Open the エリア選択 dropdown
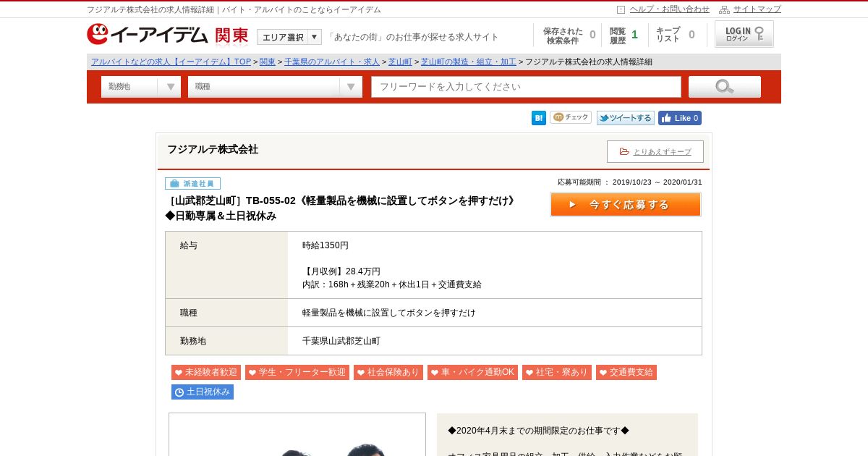The height and width of the screenshot is (456, 868). (x=289, y=37)
